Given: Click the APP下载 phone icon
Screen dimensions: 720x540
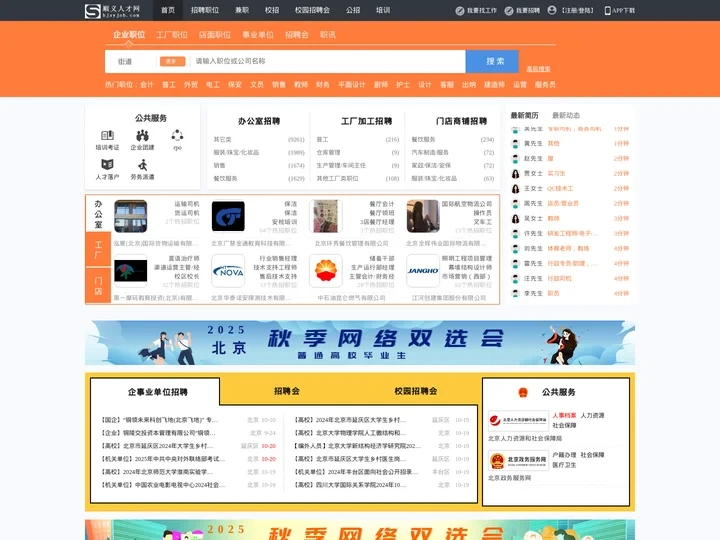Looking at the screenshot, I should coord(608,11).
